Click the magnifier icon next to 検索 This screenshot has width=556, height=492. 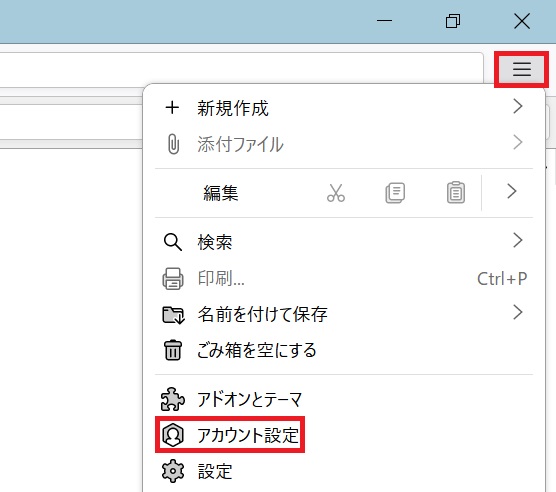pyautogui.click(x=173, y=242)
